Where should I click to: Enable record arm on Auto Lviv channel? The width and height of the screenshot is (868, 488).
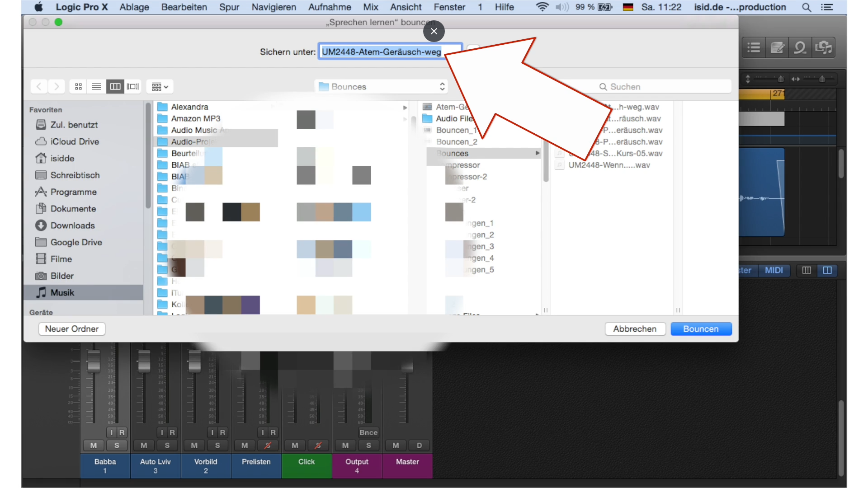[172, 432]
